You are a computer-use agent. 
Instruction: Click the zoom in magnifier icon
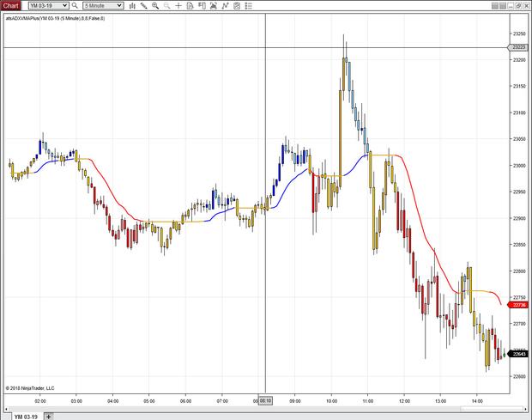coord(154,5)
